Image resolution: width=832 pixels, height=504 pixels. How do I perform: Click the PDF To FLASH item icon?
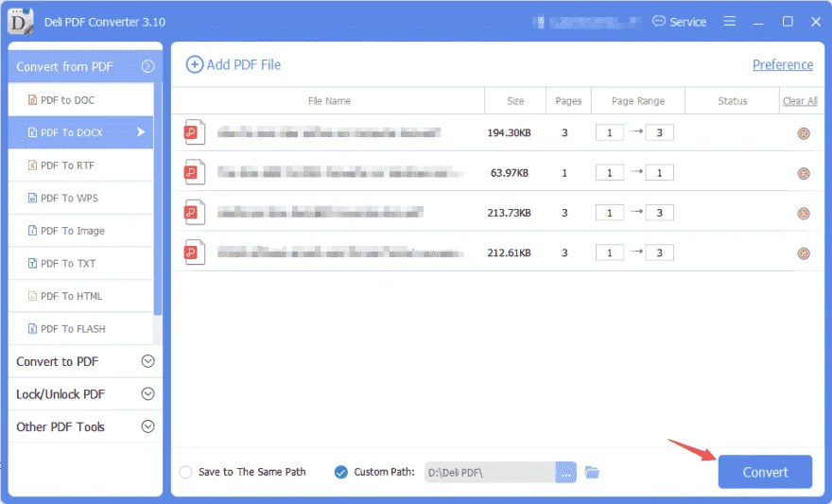pyautogui.click(x=32, y=328)
